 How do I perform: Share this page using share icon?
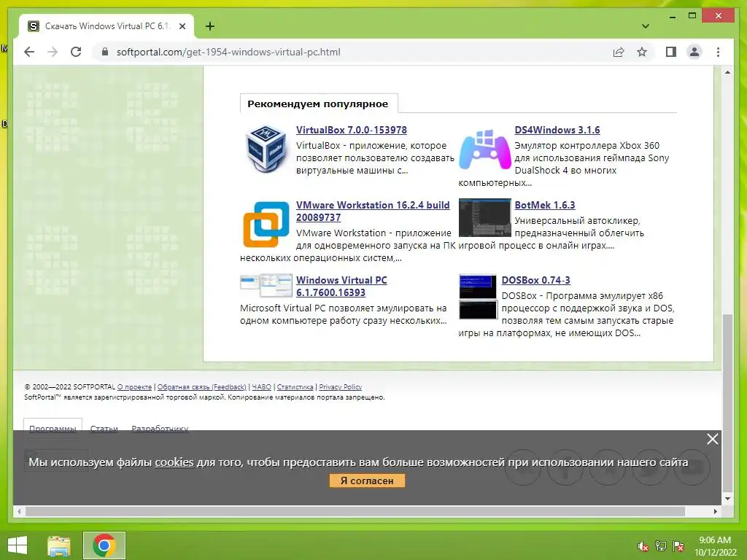619,52
